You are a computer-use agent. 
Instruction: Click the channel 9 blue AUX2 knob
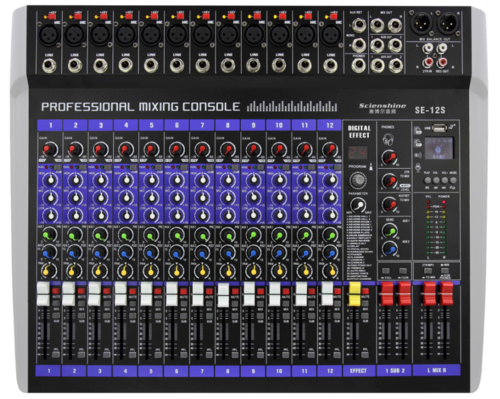tap(253, 253)
